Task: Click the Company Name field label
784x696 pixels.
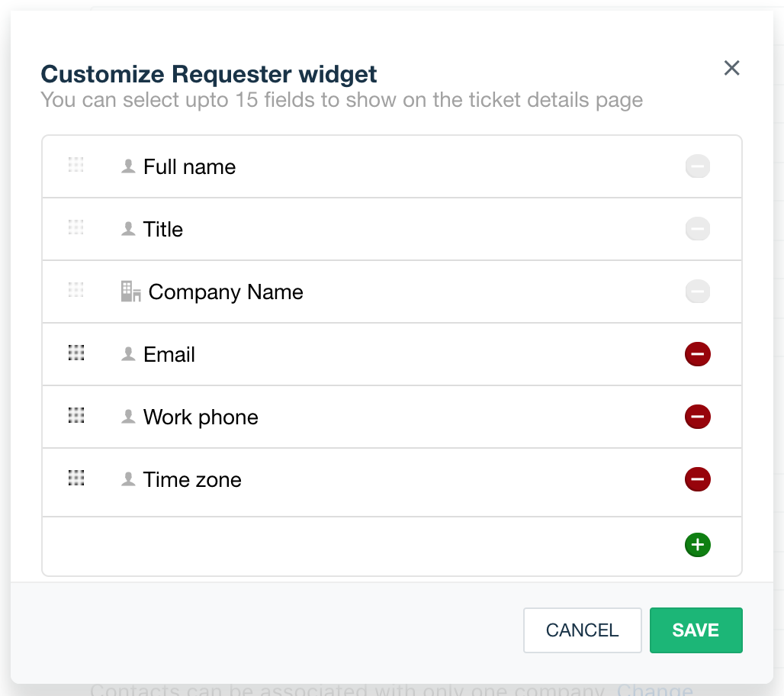Action: coord(226,292)
